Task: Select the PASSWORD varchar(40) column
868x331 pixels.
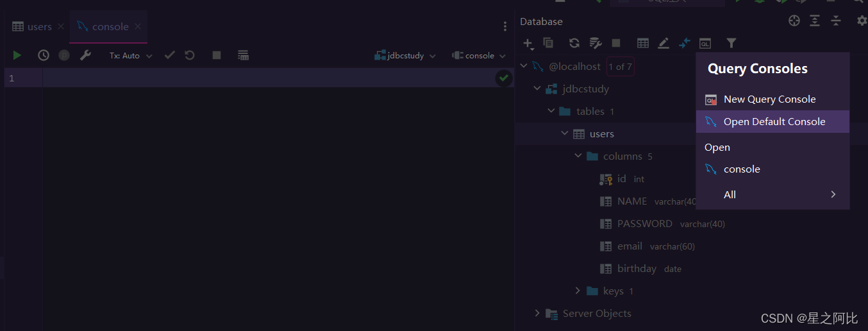Action: 662,223
